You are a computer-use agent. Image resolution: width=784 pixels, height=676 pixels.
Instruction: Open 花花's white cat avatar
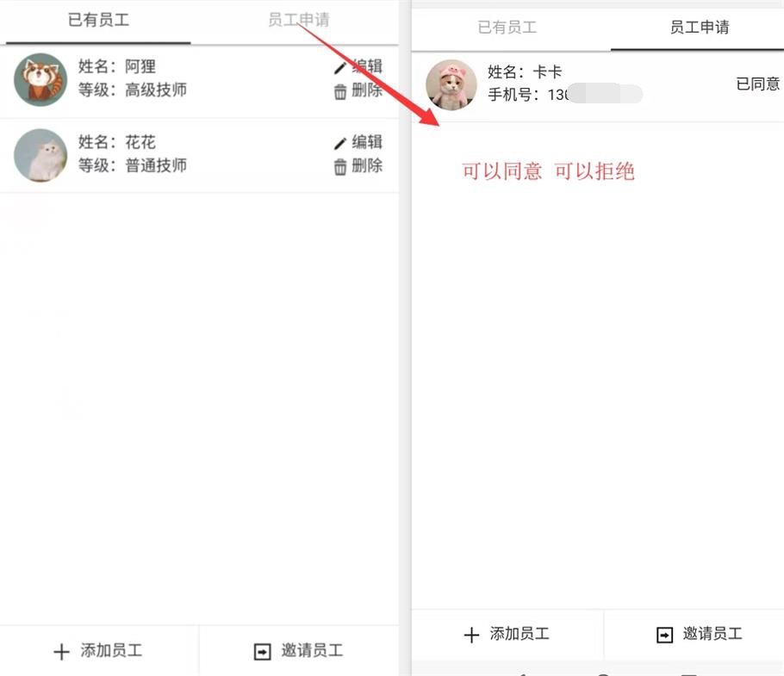pos(40,155)
